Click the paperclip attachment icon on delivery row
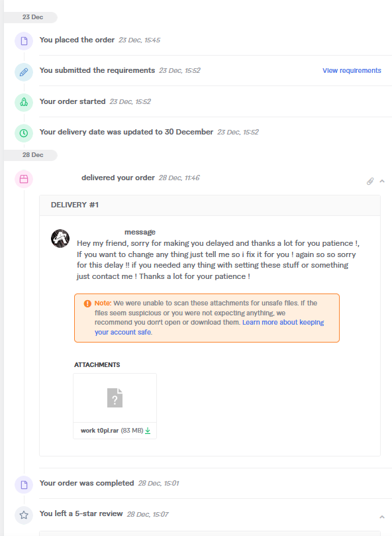Image resolution: width=392 pixels, height=536 pixels. click(x=370, y=181)
